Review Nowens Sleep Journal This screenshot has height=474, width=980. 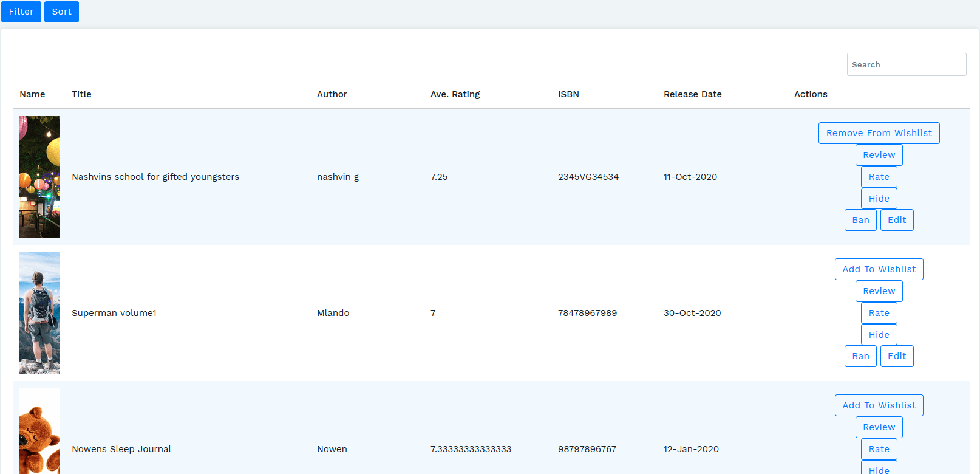click(879, 427)
